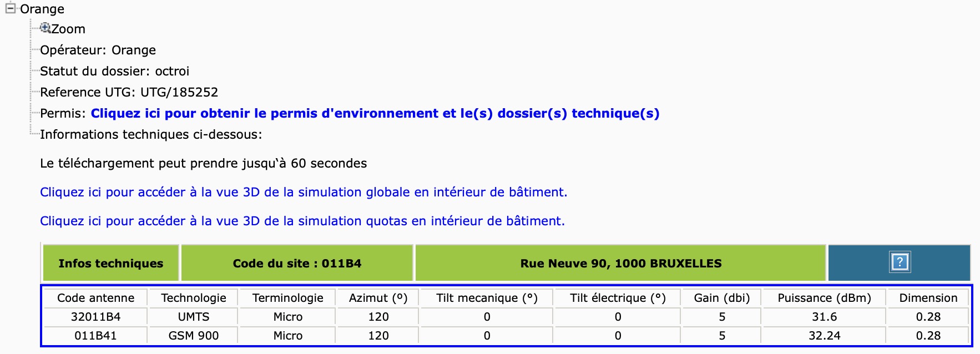
Task: Click the Technologie column header
Action: (194, 298)
